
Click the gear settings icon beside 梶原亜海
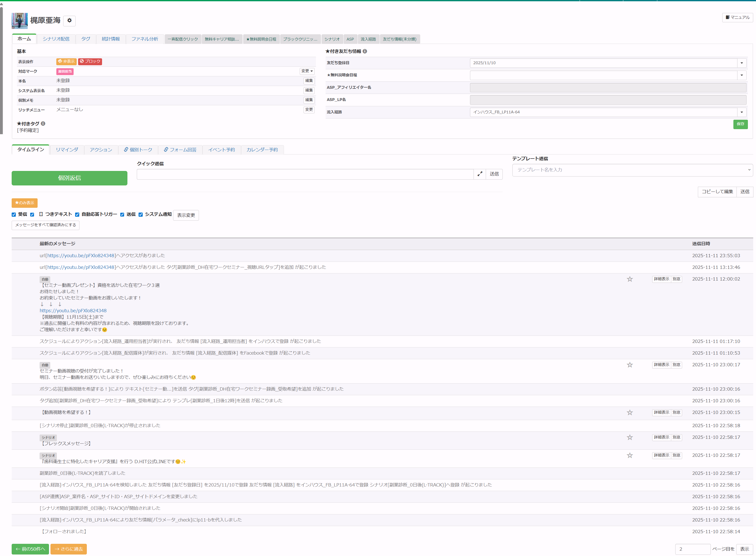(69, 21)
